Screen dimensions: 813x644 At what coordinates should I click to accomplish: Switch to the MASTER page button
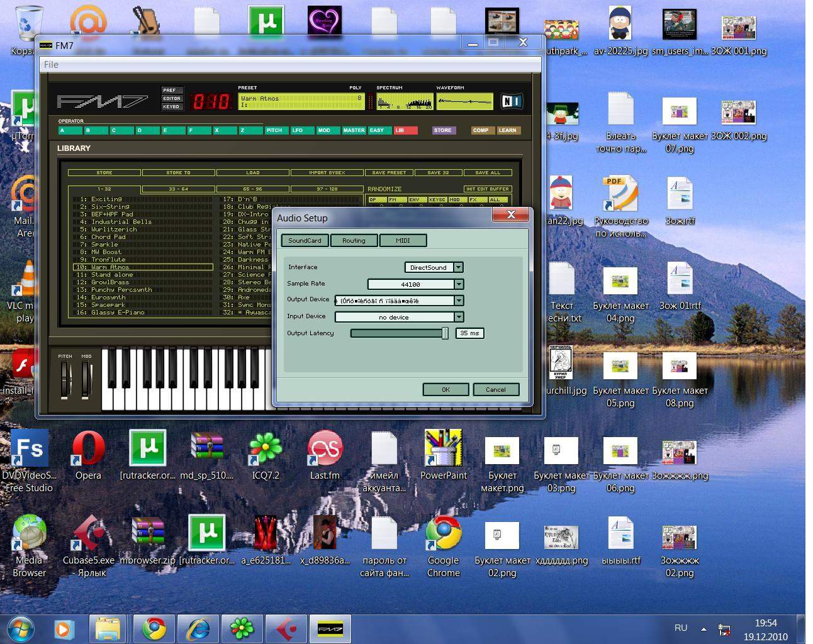(354, 130)
